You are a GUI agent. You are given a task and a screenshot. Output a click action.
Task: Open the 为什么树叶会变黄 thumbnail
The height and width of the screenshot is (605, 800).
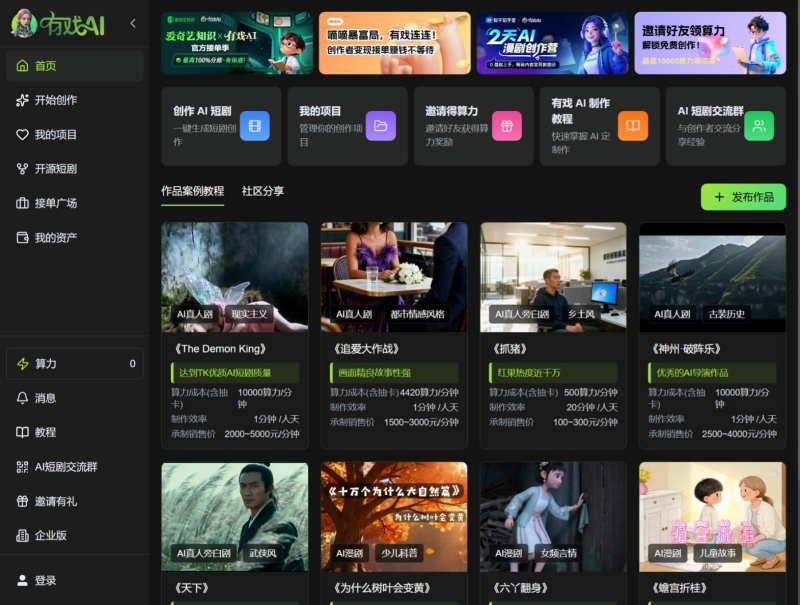click(394, 517)
